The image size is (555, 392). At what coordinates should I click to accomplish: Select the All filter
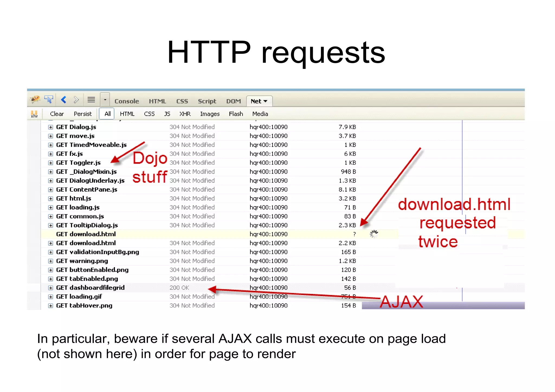[107, 114]
